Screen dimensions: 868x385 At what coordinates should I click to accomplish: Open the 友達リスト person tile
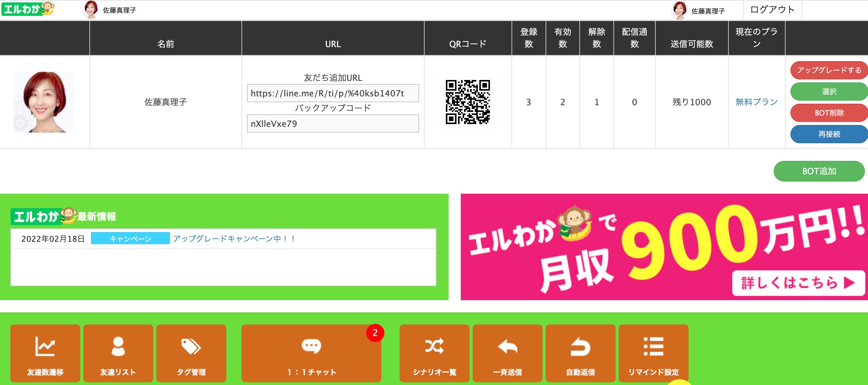pyautogui.click(x=118, y=353)
